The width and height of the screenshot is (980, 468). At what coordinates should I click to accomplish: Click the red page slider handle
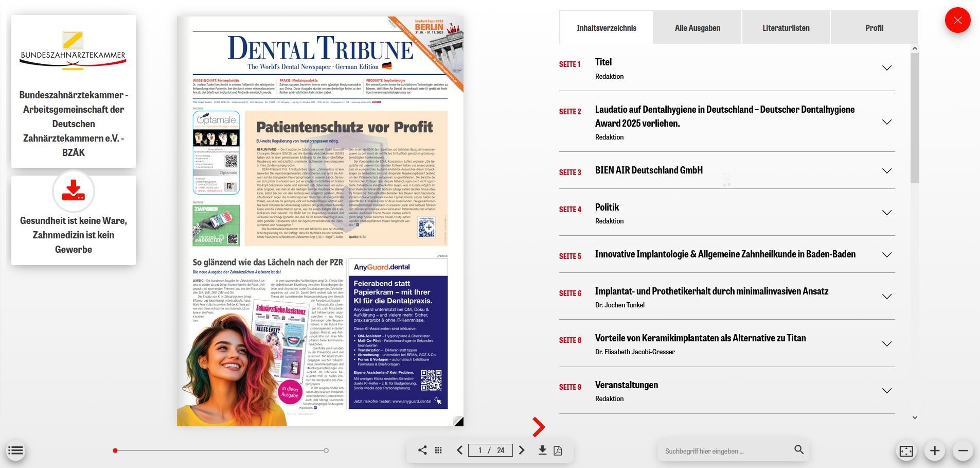[x=115, y=451]
